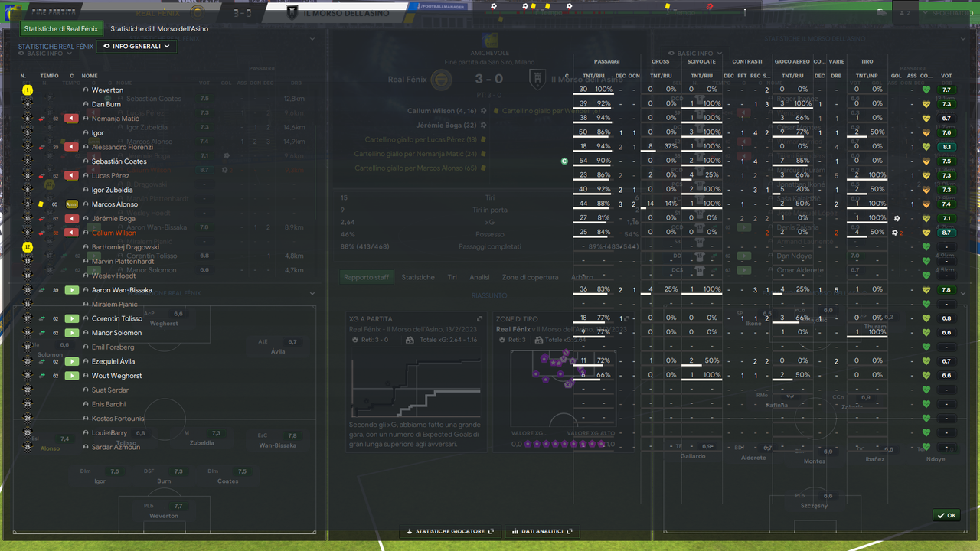Click Weverton's green condition heart icon
The width and height of the screenshot is (980, 551).
pos(926,90)
